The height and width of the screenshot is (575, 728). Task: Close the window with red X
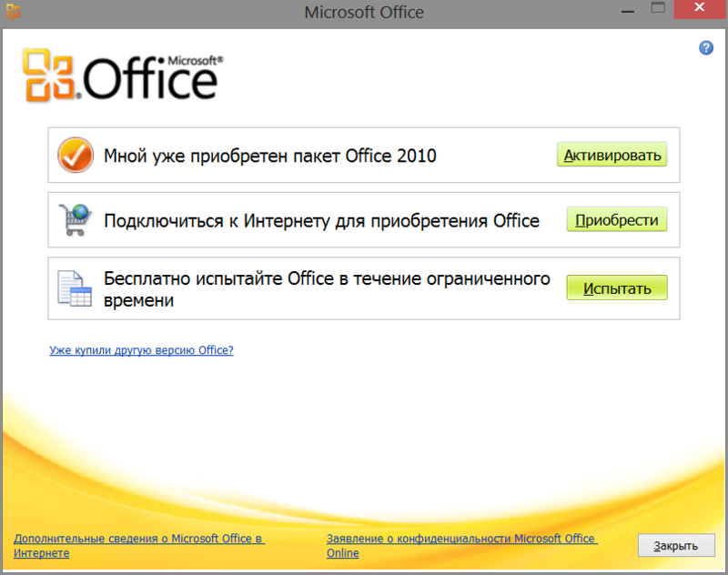point(699,8)
